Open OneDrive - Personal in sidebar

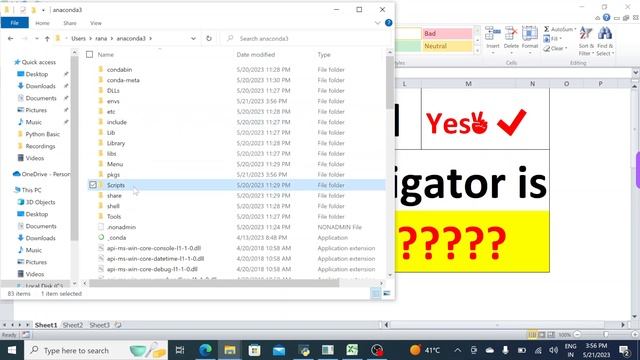(x=45, y=174)
